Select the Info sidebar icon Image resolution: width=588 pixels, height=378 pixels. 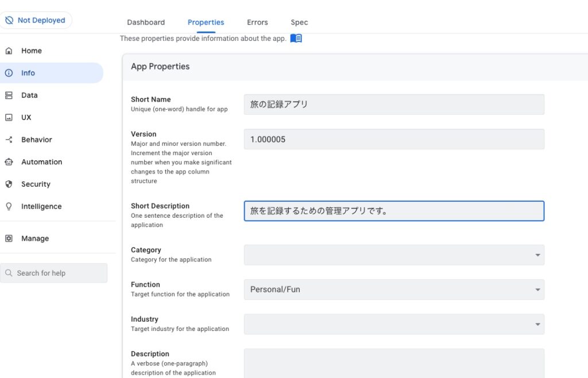point(9,73)
